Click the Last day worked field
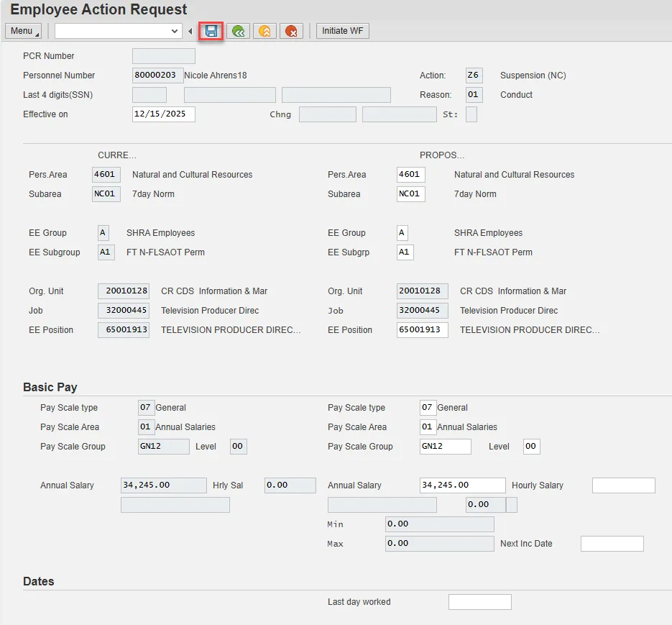 click(479, 602)
